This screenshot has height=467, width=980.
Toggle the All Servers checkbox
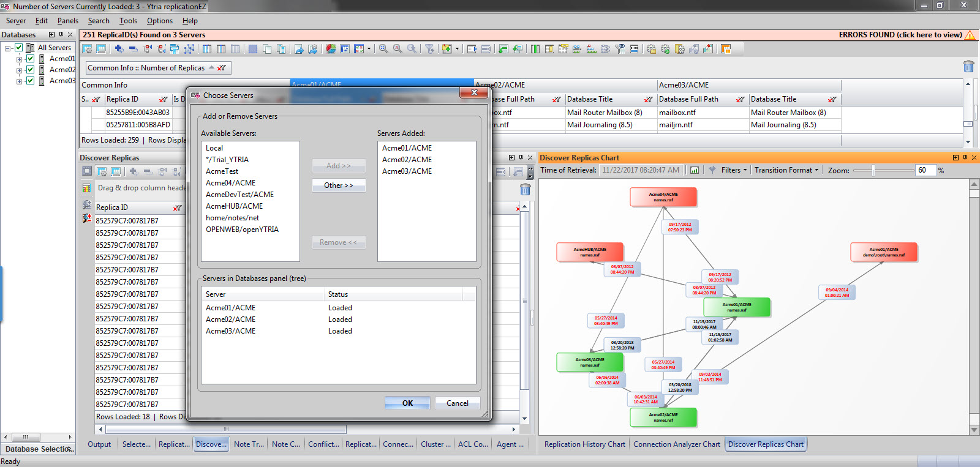18,47
